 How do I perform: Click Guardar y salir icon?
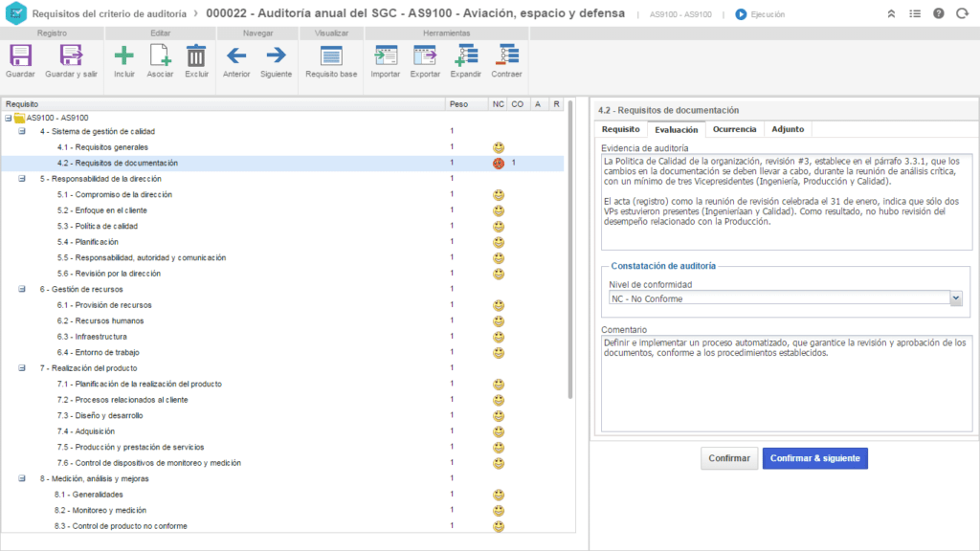(71, 56)
